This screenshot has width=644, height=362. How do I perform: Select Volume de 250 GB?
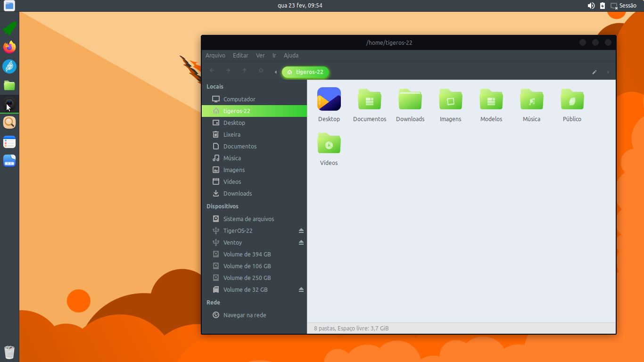[x=254, y=278]
